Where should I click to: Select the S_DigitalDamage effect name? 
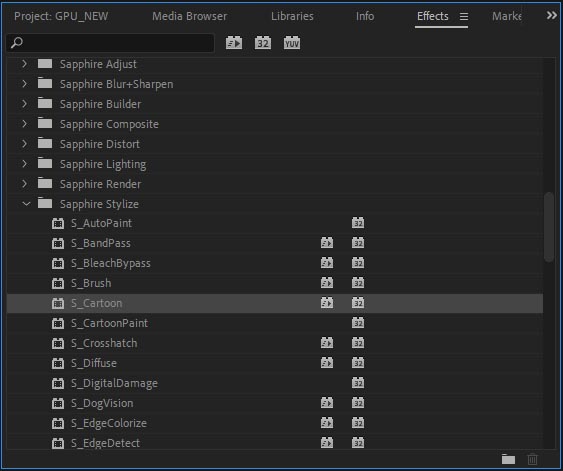tap(114, 383)
